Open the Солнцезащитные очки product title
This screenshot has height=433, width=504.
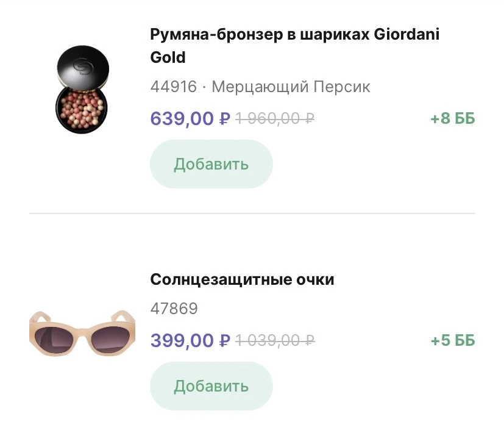tap(242, 280)
